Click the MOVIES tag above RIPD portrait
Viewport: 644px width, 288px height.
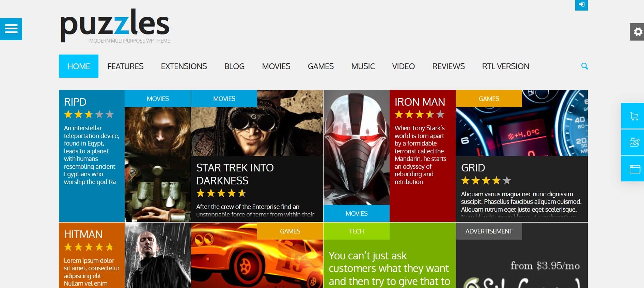point(158,98)
